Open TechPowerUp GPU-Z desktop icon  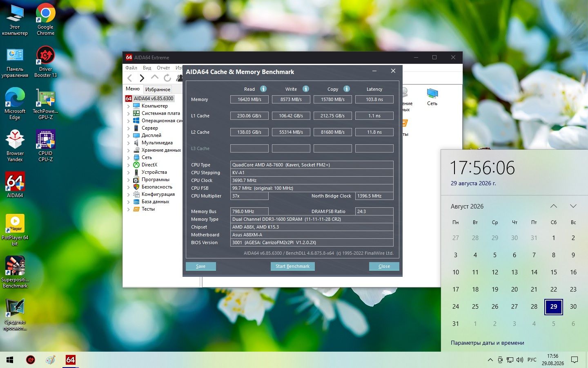coord(45,104)
